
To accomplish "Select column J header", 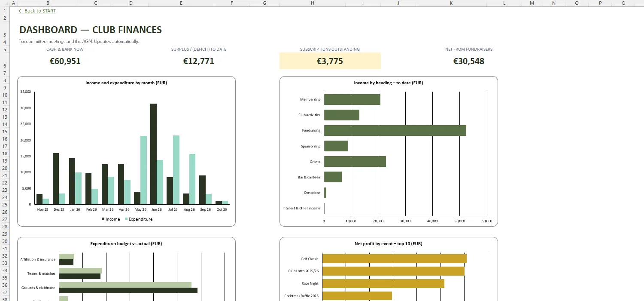I will click(x=398, y=3).
